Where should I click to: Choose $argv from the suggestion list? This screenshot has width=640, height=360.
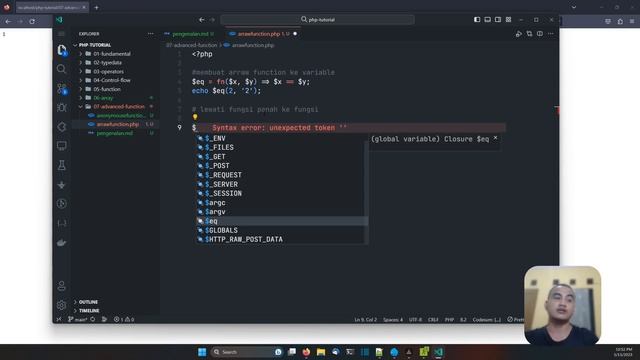pyautogui.click(x=282, y=212)
